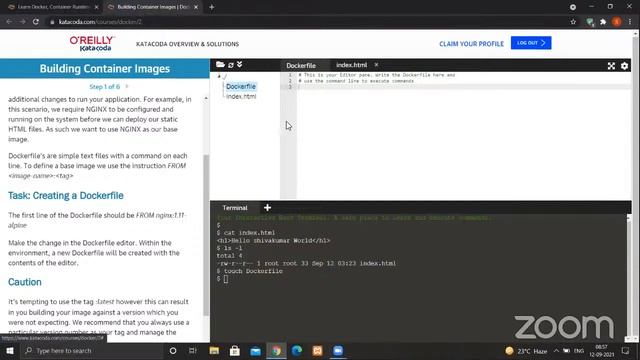The image size is (640, 360).
Task: Collapse the root folder in file tree
Action: (219, 76)
